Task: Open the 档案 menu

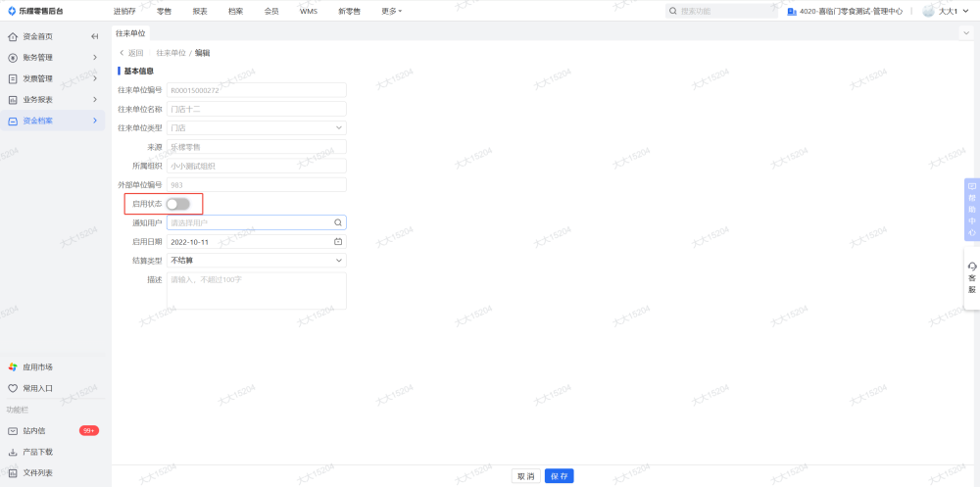Action: tap(235, 11)
